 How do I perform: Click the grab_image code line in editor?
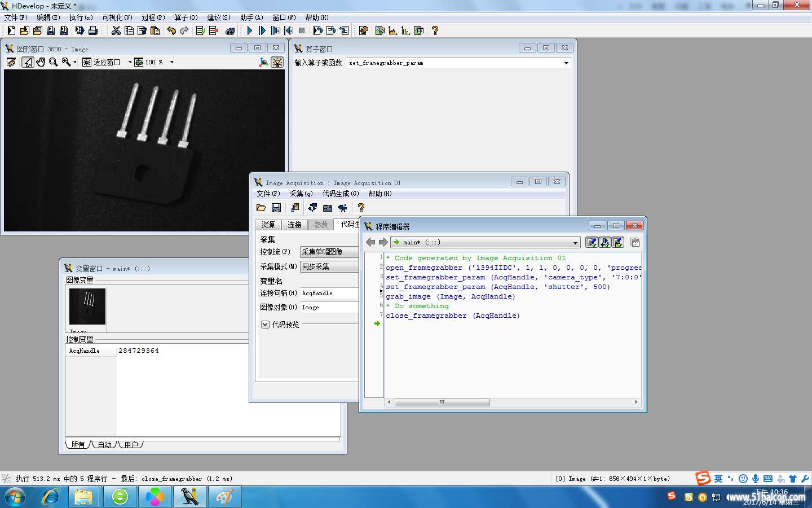tap(451, 296)
